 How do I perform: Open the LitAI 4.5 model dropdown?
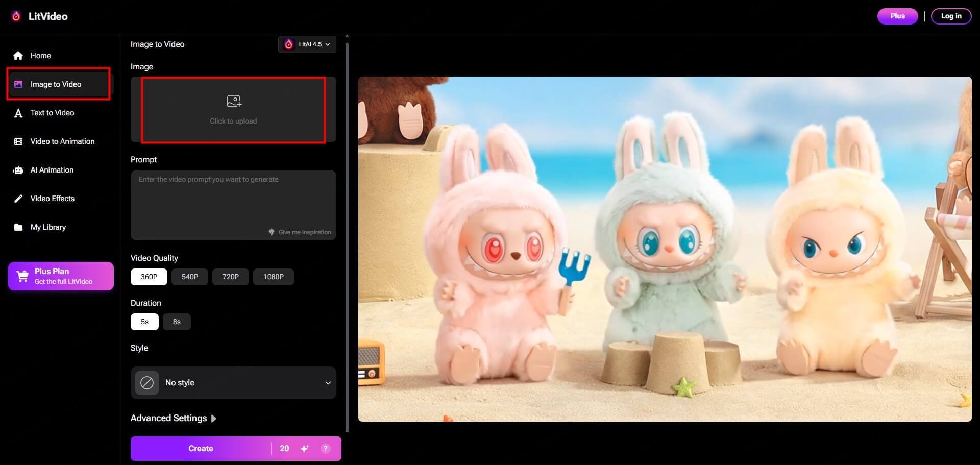(307, 44)
